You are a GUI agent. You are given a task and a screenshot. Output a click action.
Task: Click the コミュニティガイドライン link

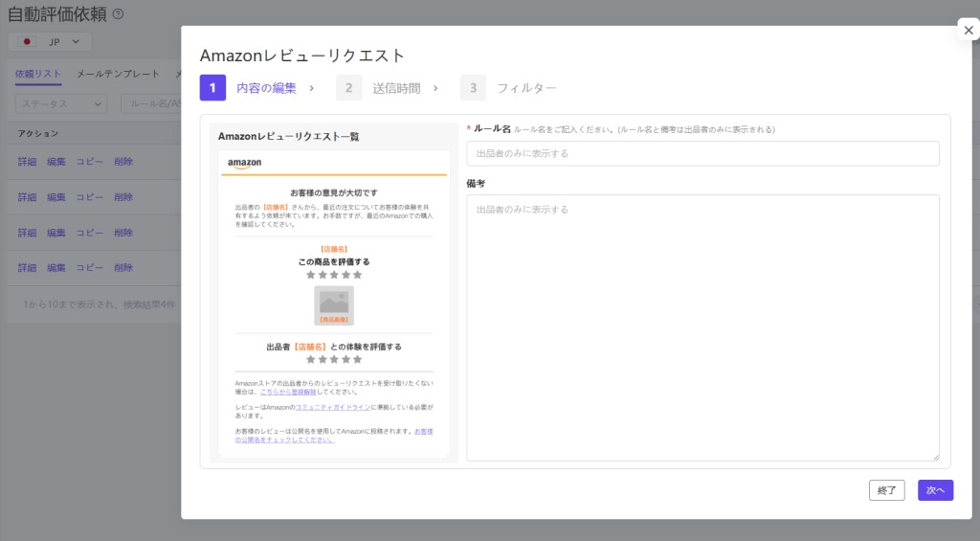click(x=332, y=407)
